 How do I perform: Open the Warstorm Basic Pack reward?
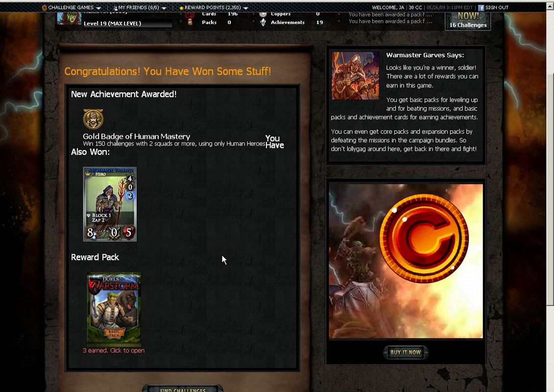(x=114, y=309)
